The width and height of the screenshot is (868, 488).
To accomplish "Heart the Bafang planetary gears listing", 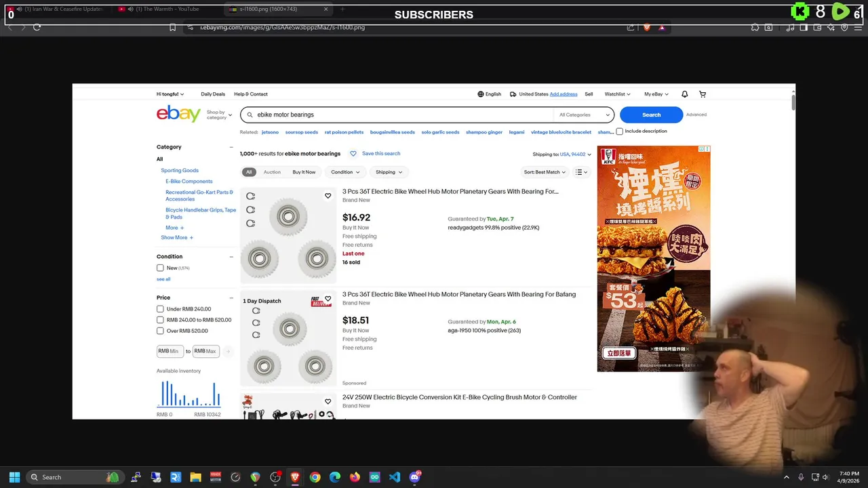I will (328, 299).
